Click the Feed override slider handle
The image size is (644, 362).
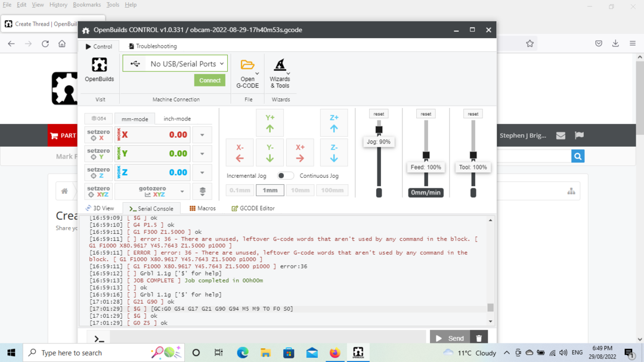(426, 155)
